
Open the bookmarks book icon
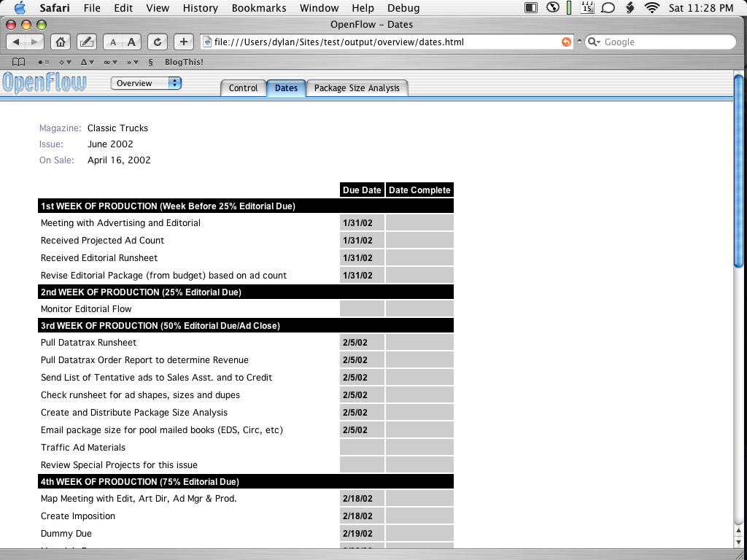(19, 62)
